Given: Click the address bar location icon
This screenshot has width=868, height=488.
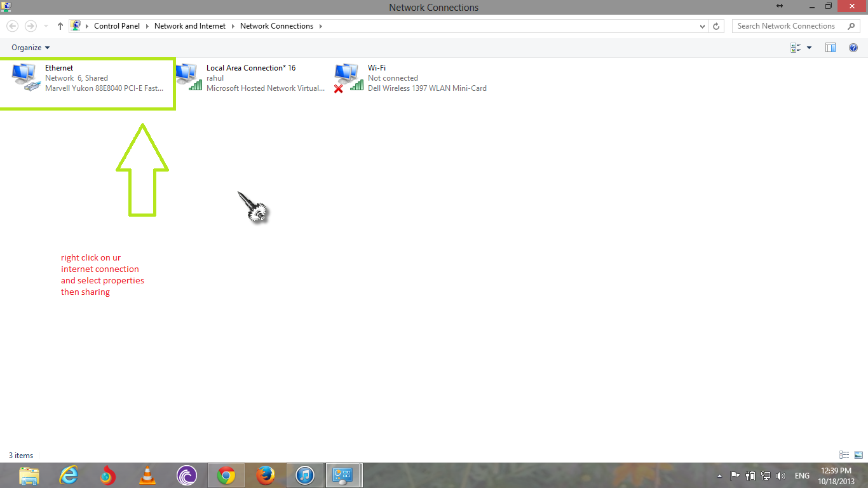Looking at the screenshot, I should (76, 26).
